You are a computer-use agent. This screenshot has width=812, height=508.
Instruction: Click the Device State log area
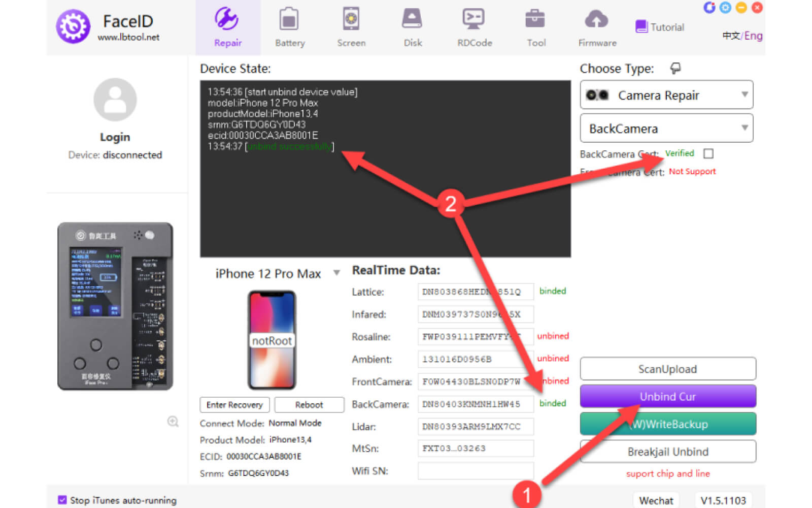pyautogui.click(x=385, y=169)
